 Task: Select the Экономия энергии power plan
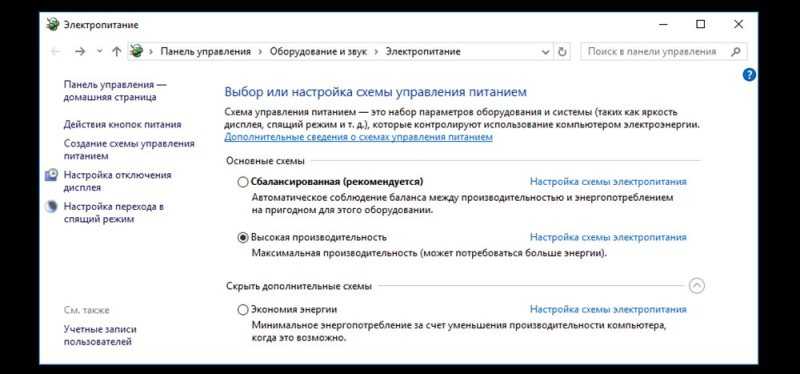(x=243, y=310)
